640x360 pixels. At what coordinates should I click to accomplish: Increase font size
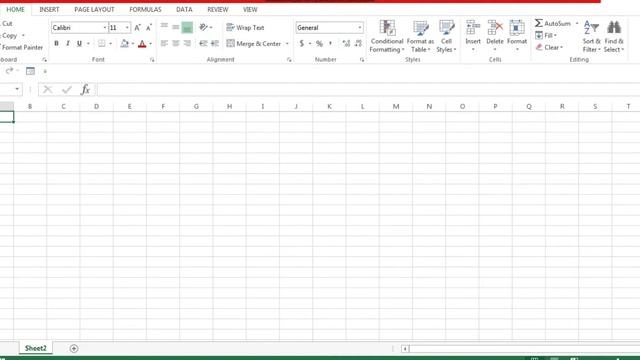(x=138, y=27)
